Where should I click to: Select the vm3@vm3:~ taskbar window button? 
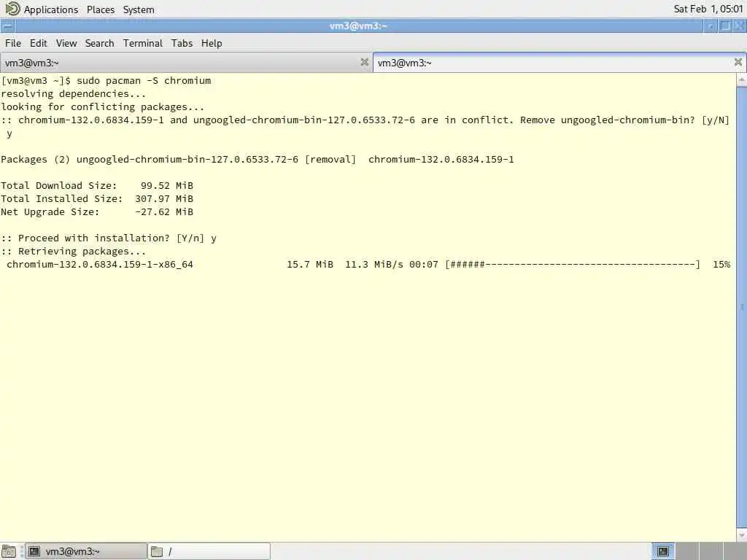point(86,551)
